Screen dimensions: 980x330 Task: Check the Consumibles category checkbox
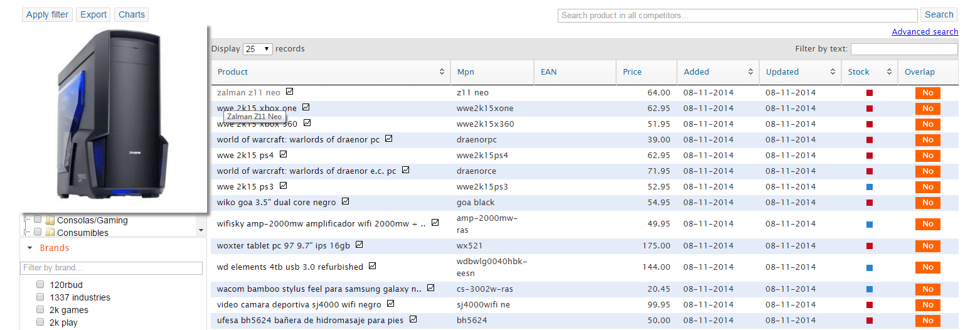point(38,232)
